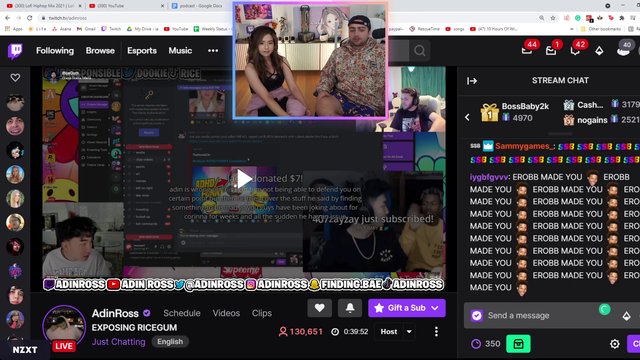Click the notification bell button under the video

[350, 308]
